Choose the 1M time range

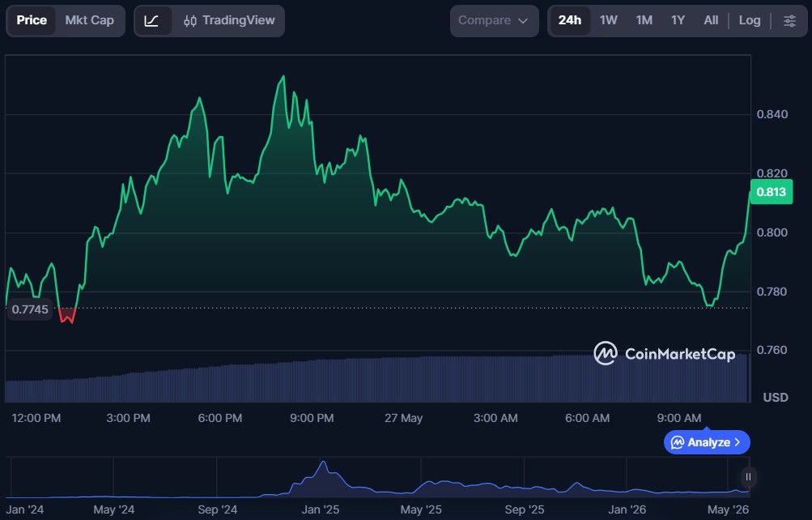pyautogui.click(x=644, y=21)
